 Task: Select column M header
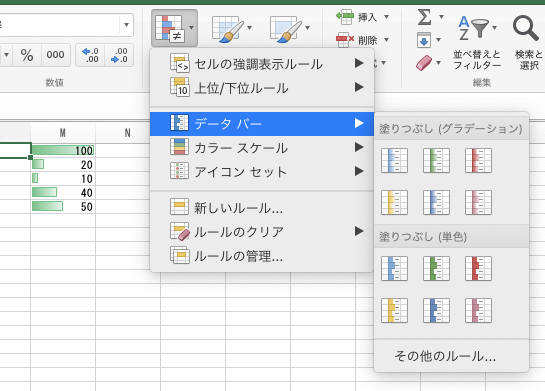click(63, 132)
